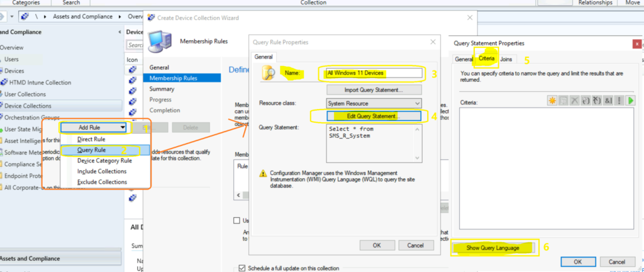Expand the breadcrumb arrow after Assets and Compliance
Image resolution: width=644 pixels, height=272 pixels.
click(120, 17)
